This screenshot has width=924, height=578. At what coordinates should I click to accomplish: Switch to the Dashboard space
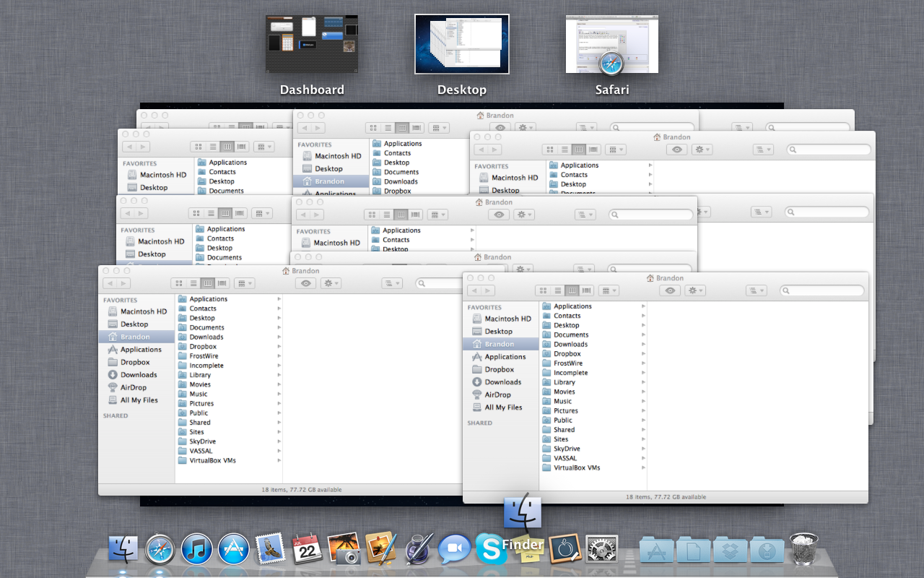[x=311, y=44]
